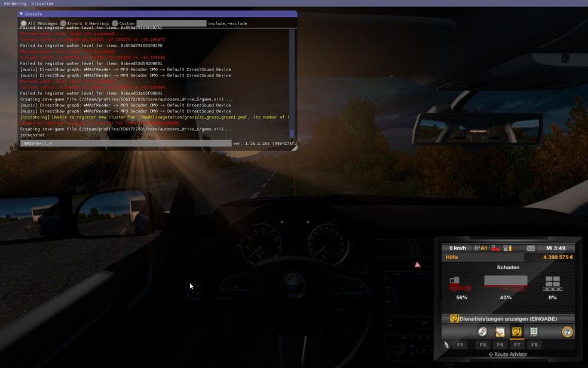This screenshot has height=368, width=588.
Task: Click the truck damage icon showing 56%
Action: click(460, 284)
